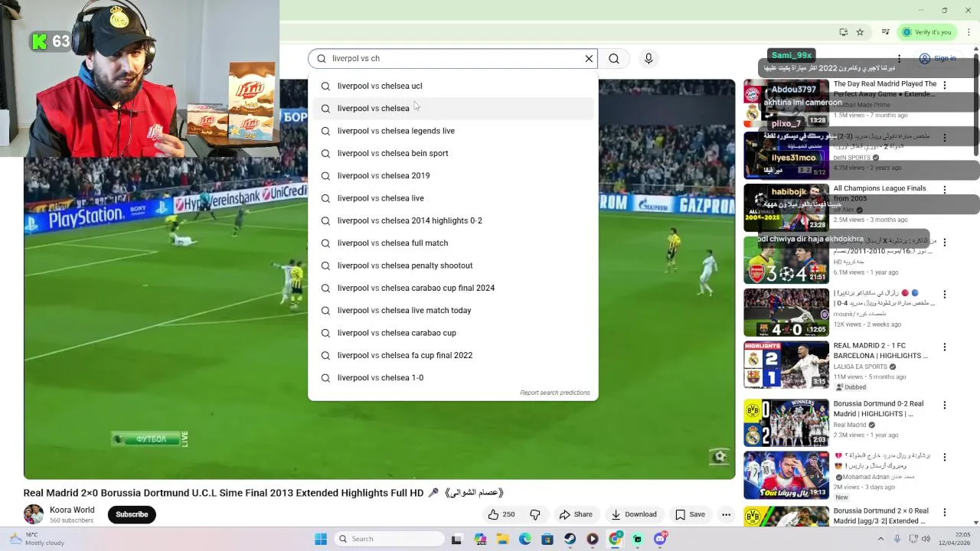Image resolution: width=980 pixels, height=551 pixels.
Task: Open the clock showing 22:05
Action: coord(954,539)
